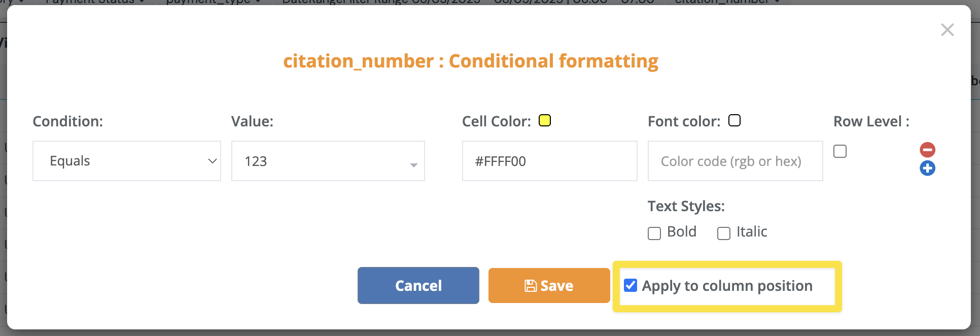Click the Conditional formatting dialog title
The image size is (980, 336).
[470, 61]
